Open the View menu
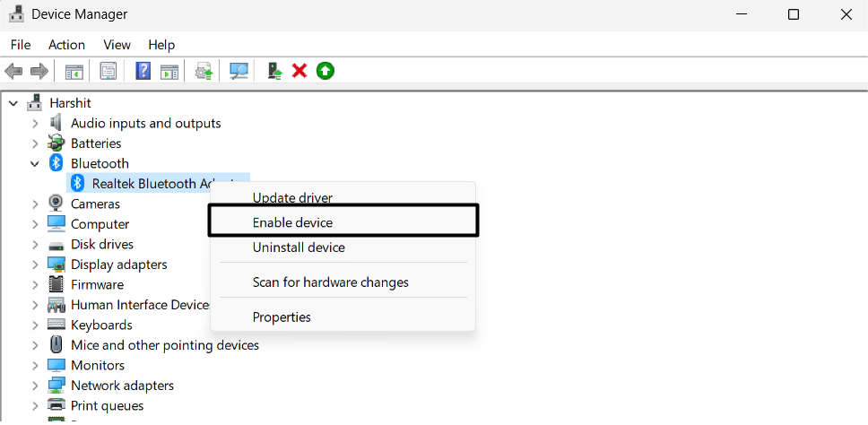The height and width of the screenshot is (425, 868). (x=117, y=45)
